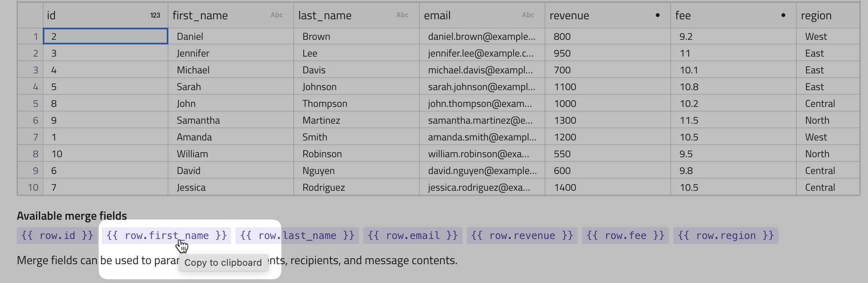
Task: Click the Samantha first name cell
Action: point(230,120)
